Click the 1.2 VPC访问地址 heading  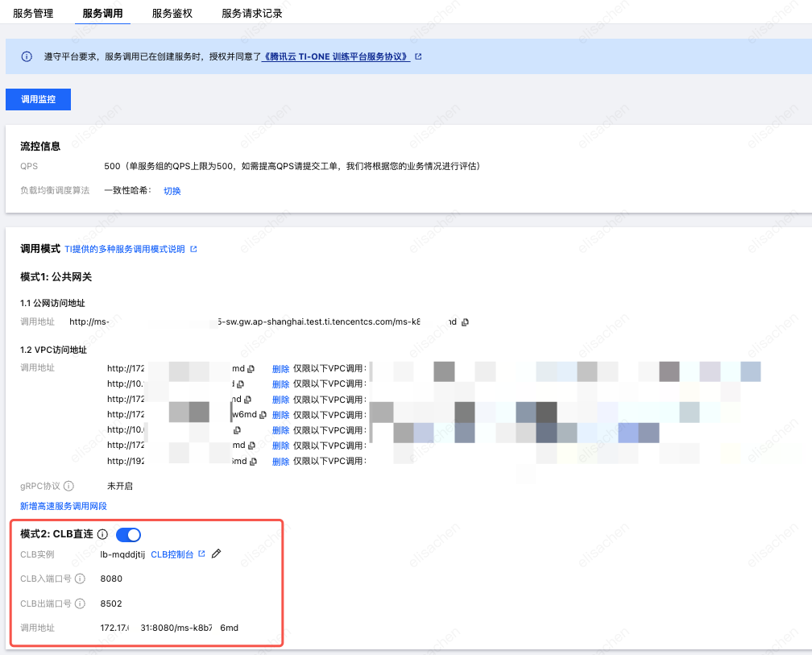pyautogui.click(x=53, y=350)
